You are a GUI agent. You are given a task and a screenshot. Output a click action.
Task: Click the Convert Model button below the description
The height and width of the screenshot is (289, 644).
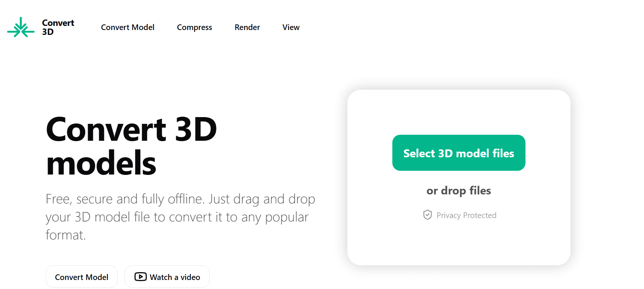82,277
